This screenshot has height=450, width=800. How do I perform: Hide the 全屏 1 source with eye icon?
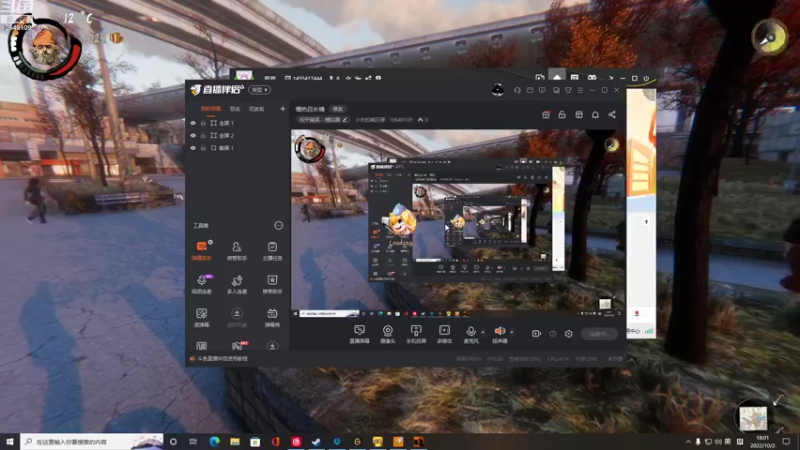(193, 123)
